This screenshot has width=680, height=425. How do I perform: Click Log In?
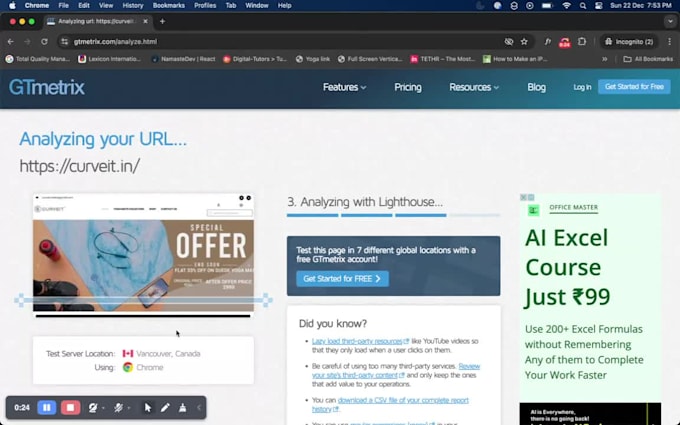click(582, 87)
